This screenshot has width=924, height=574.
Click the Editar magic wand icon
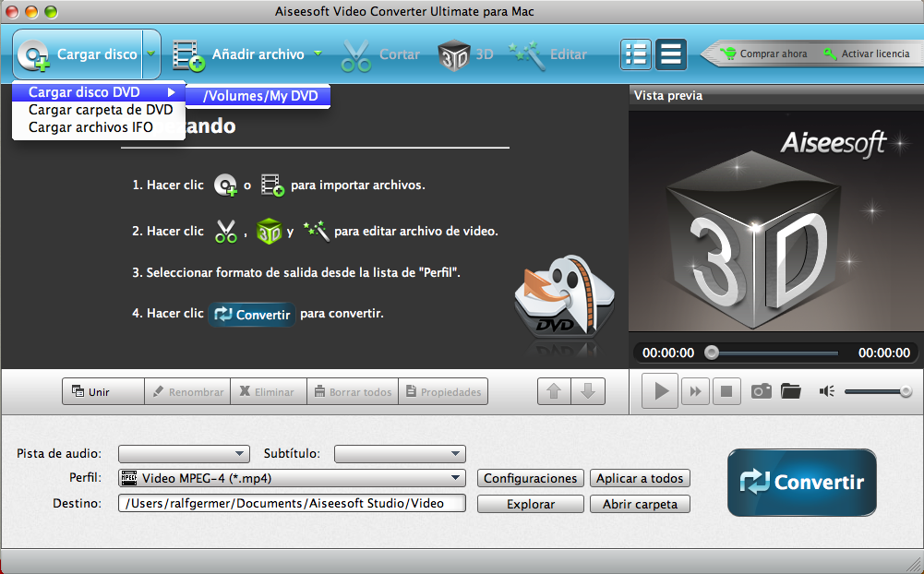pyautogui.click(x=527, y=55)
